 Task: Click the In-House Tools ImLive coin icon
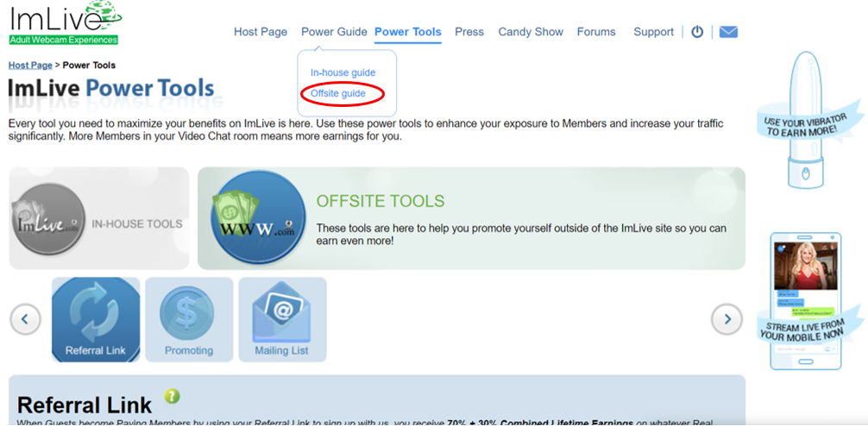pyautogui.click(x=48, y=219)
